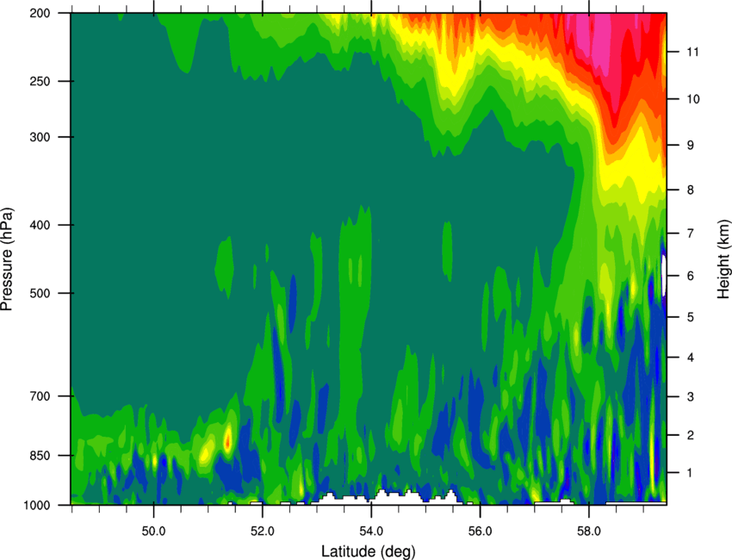Click the 'Pressure (hPa)' axis title

tap(7, 258)
